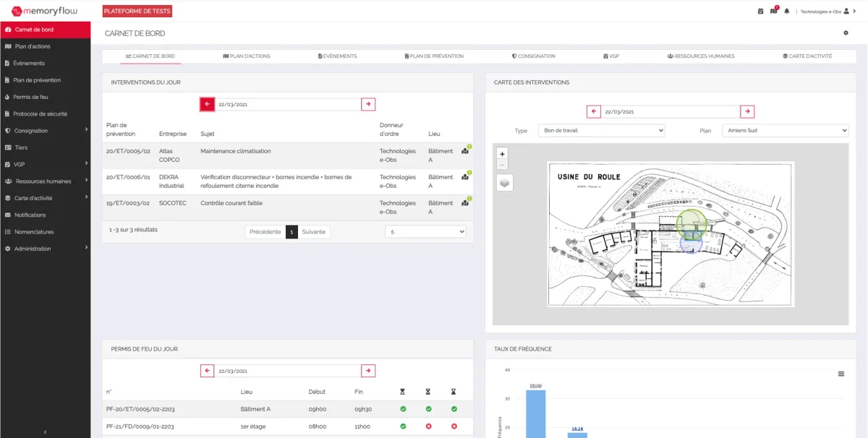This screenshot has width=868, height=438.
Task: Open dashboard settings gear icon
Action: click(x=846, y=33)
